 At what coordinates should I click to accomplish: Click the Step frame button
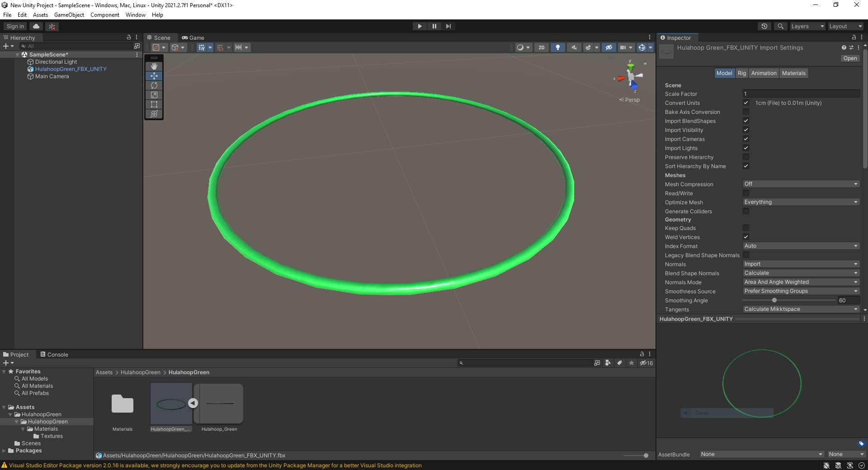coord(448,26)
